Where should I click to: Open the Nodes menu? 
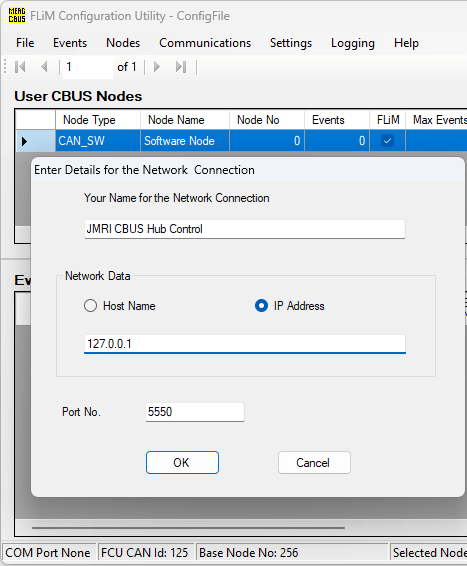(123, 43)
